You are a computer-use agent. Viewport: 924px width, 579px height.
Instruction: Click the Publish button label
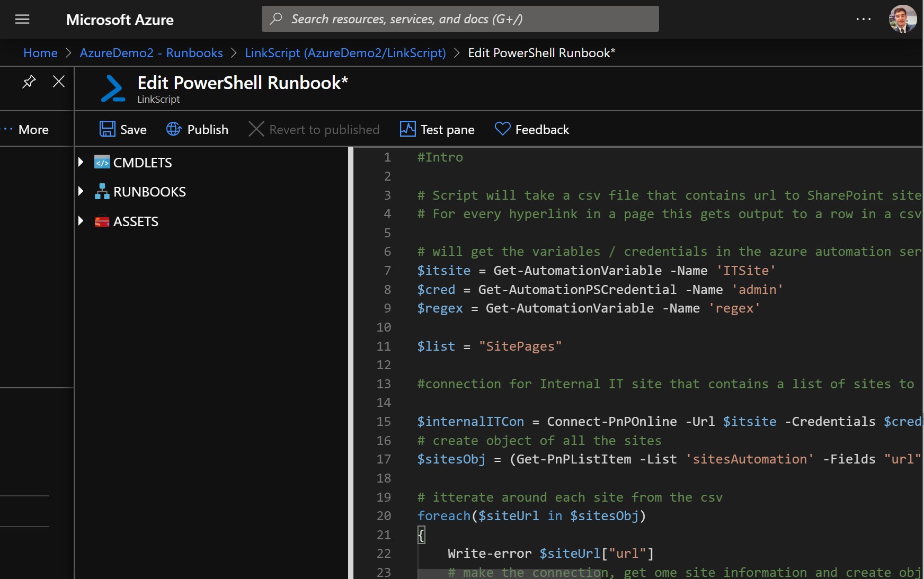tap(208, 130)
